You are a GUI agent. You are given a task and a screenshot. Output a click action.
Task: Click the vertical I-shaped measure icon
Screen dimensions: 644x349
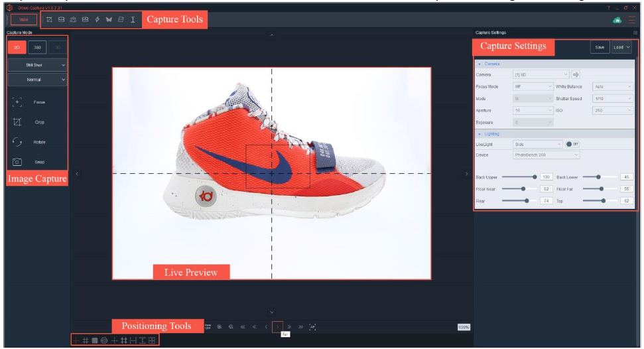point(143,340)
